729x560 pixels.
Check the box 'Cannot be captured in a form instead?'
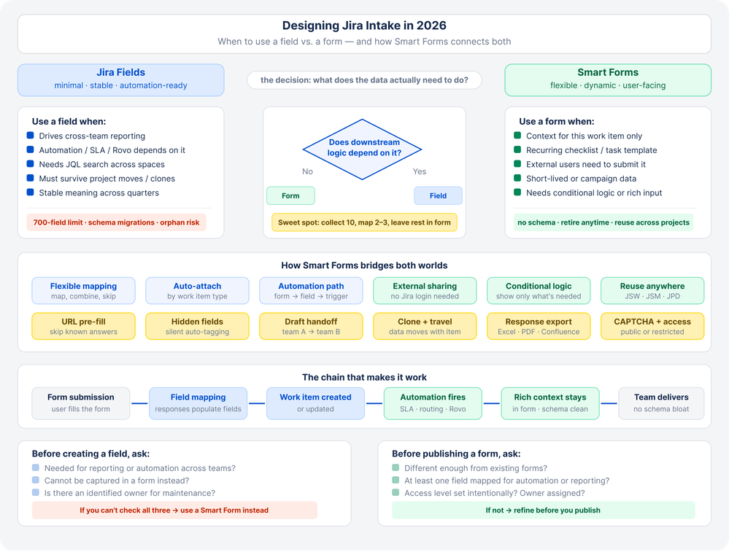(x=36, y=480)
